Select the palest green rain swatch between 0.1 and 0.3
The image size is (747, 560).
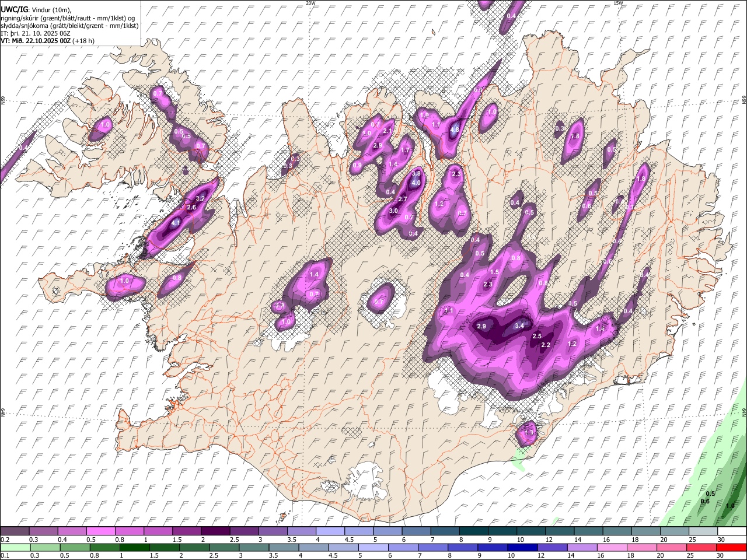pyautogui.click(x=16, y=547)
